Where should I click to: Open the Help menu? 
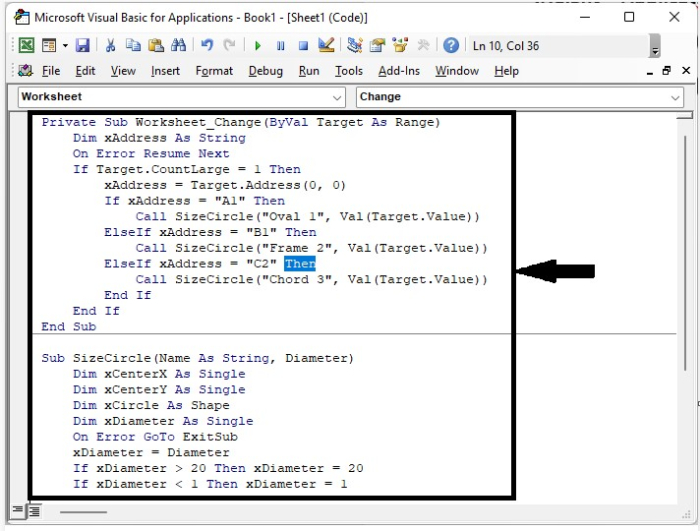point(506,71)
